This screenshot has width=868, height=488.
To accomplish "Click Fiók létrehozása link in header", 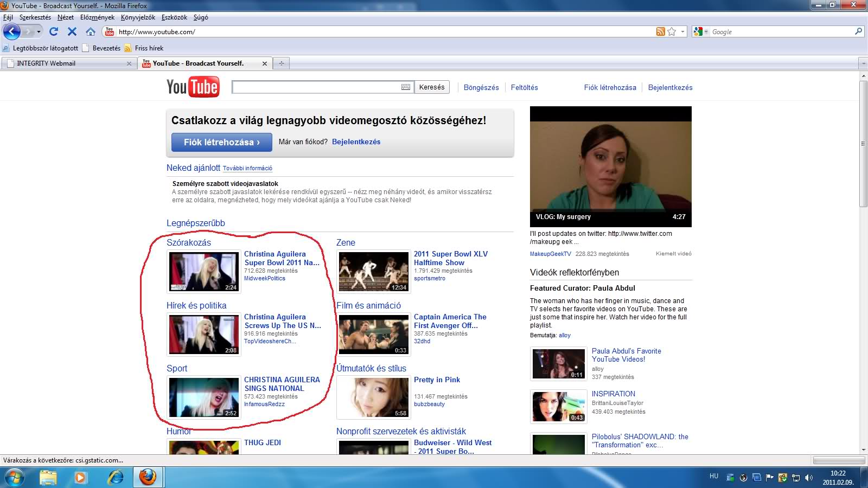I will coord(610,87).
